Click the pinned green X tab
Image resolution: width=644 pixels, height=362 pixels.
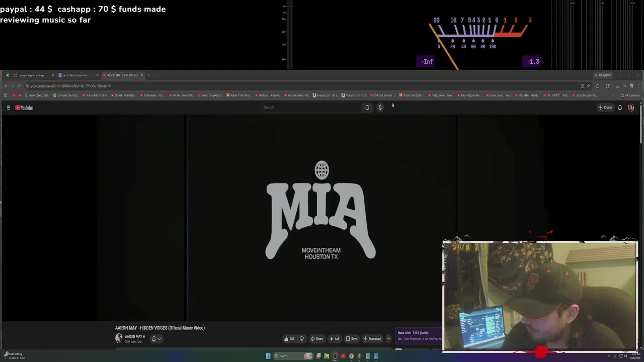(x=8, y=75)
